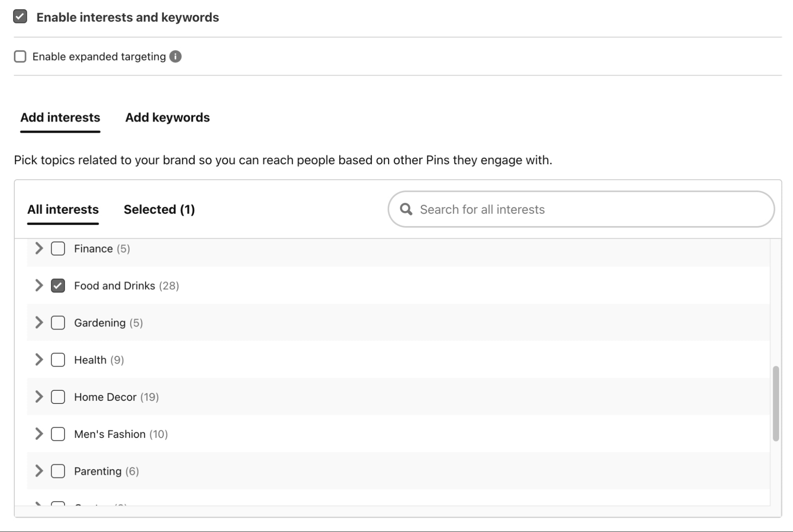Click the interests list scrollbar
Viewport: 793px width, 532px height.
tap(776, 403)
